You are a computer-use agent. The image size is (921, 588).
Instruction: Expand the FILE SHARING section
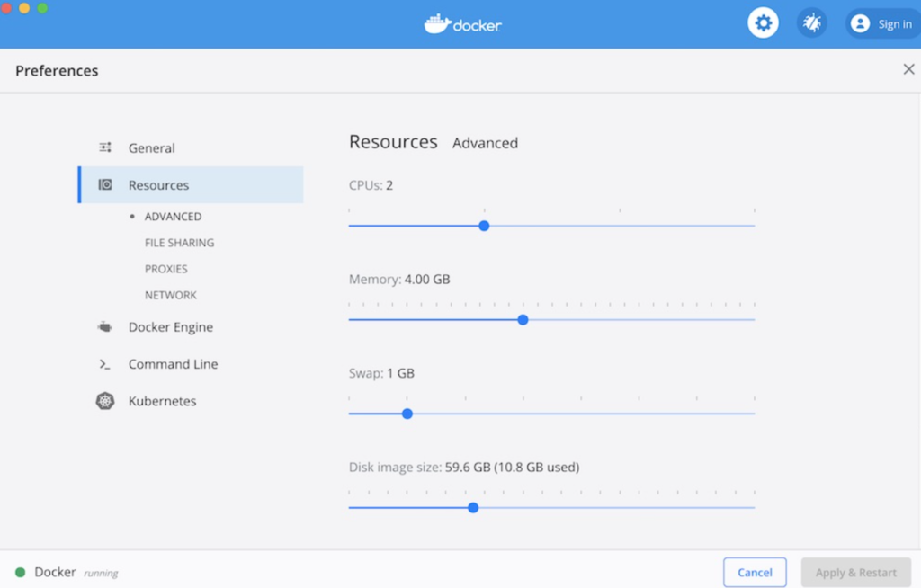179,243
